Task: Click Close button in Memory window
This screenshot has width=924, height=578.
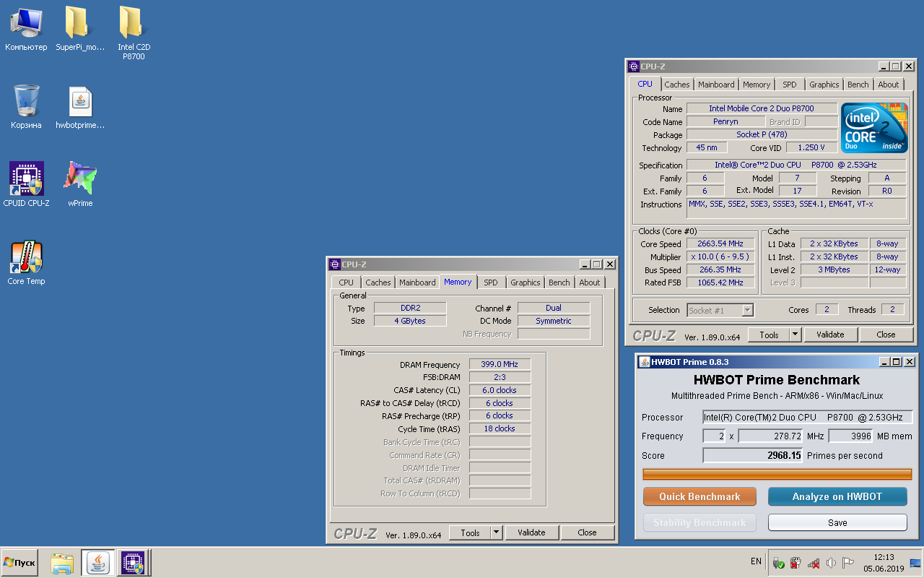Action: [x=587, y=532]
